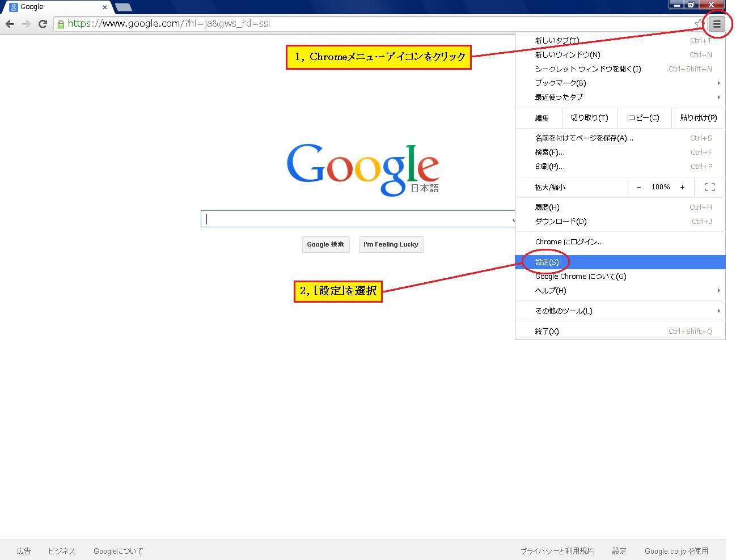Click the Googleについて footer link
The width and height of the screenshot is (736, 560).
[x=119, y=551]
